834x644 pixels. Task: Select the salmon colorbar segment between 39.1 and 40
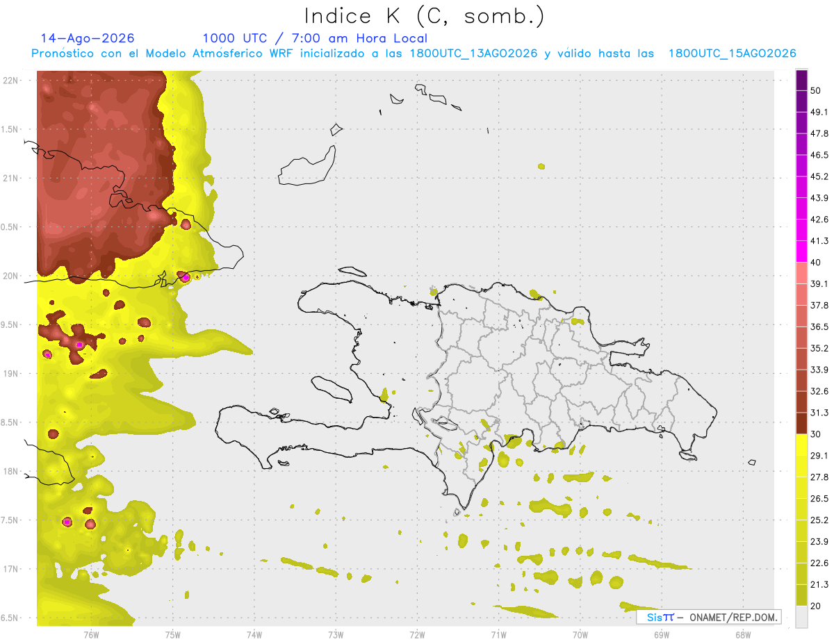click(801, 273)
